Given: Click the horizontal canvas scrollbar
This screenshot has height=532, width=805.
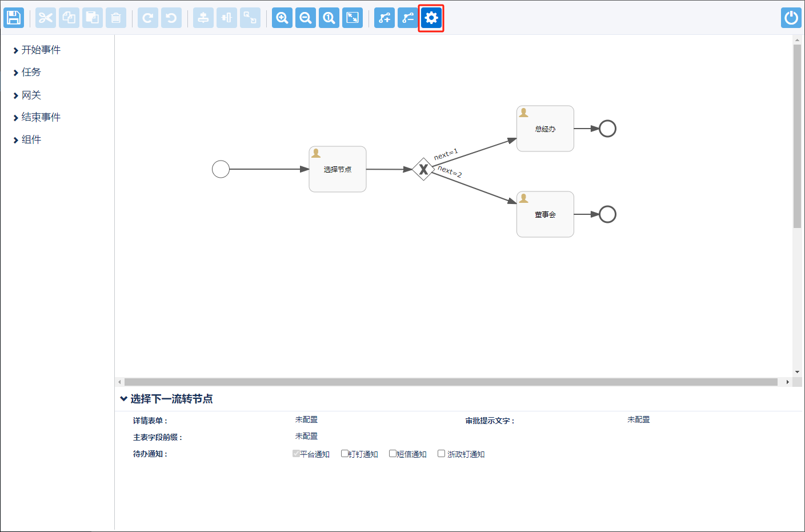Looking at the screenshot, I should point(450,382).
